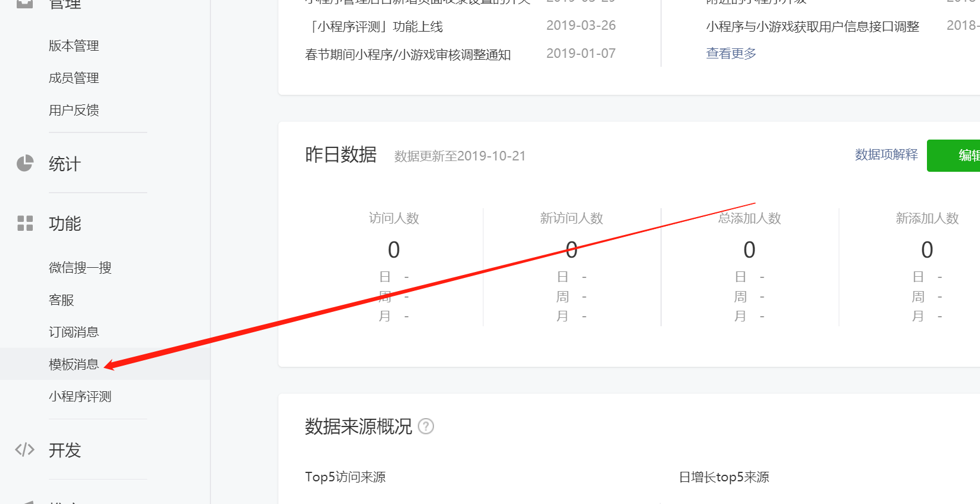980x504 pixels.
Task: Select 微信搜一搜 in the sidebar
Action: coord(80,268)
